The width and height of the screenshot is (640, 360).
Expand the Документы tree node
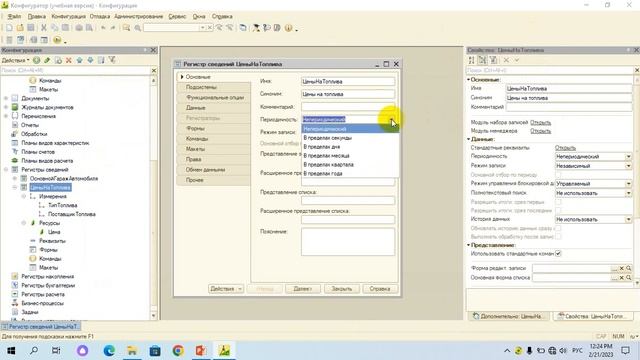[x=6, y=98]
